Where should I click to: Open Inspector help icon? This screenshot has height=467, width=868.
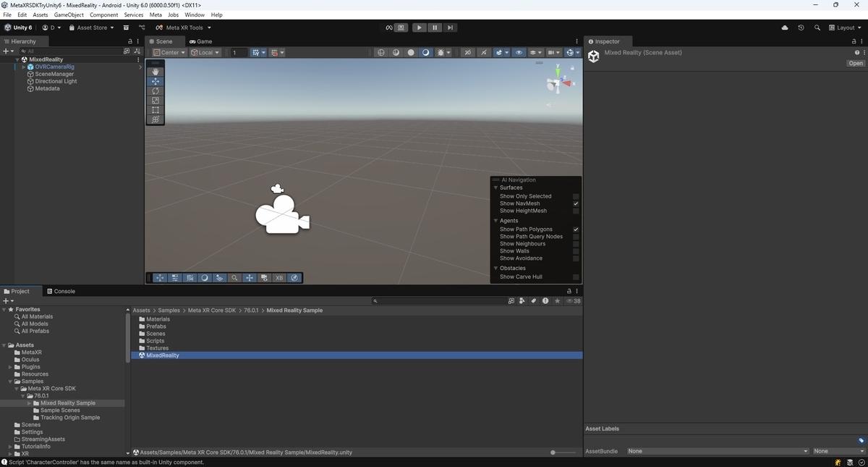(x=856, y=53)
